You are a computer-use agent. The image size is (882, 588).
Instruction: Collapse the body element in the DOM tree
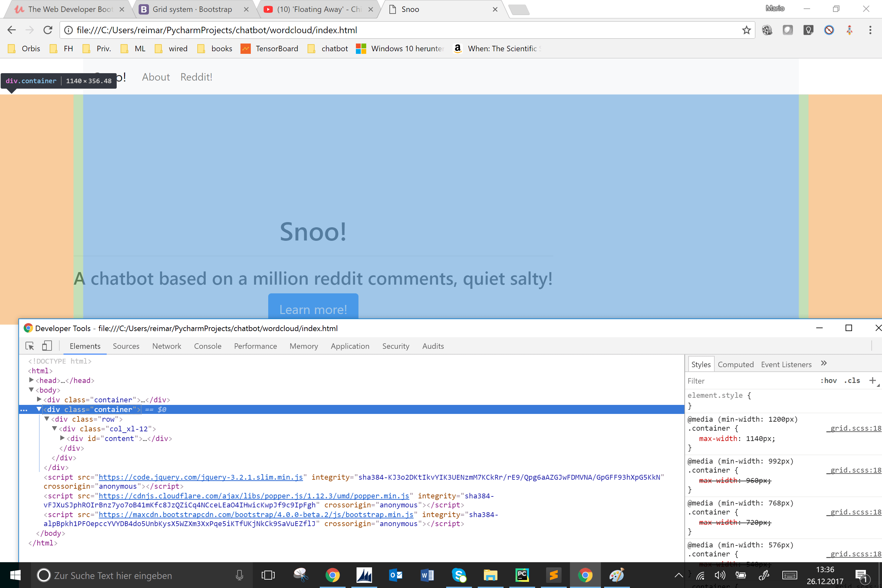click(x=32, y=390)
